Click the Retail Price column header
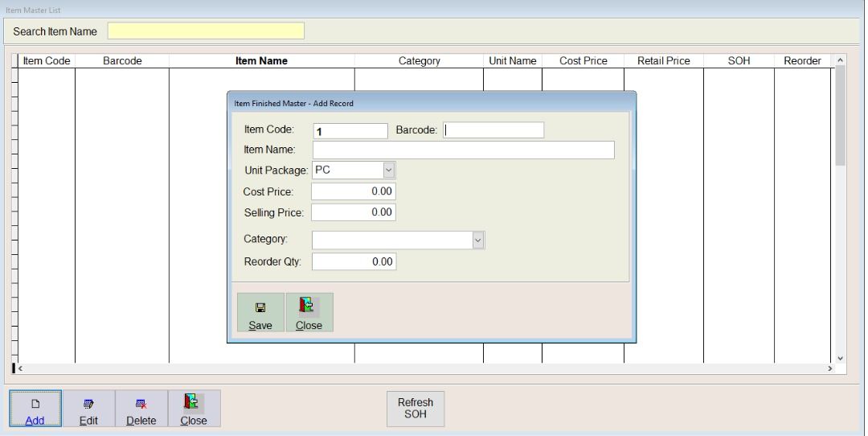868x436 pixels. 664,61
